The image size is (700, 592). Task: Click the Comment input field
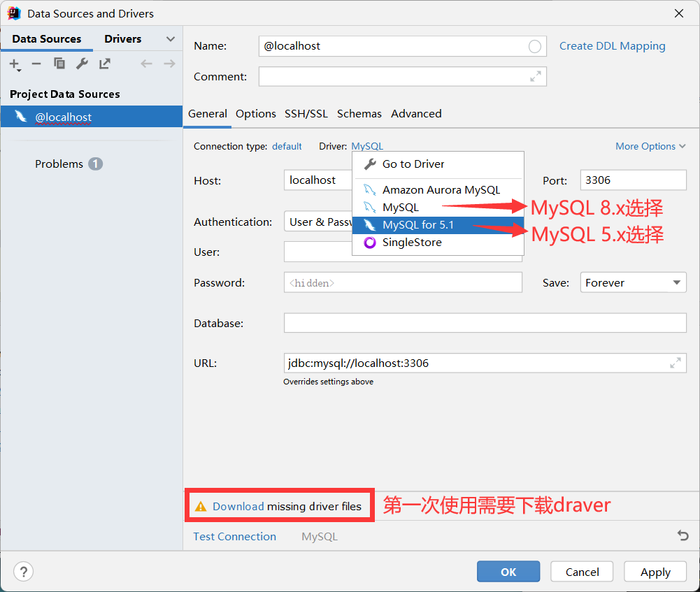tap(402, 76)
